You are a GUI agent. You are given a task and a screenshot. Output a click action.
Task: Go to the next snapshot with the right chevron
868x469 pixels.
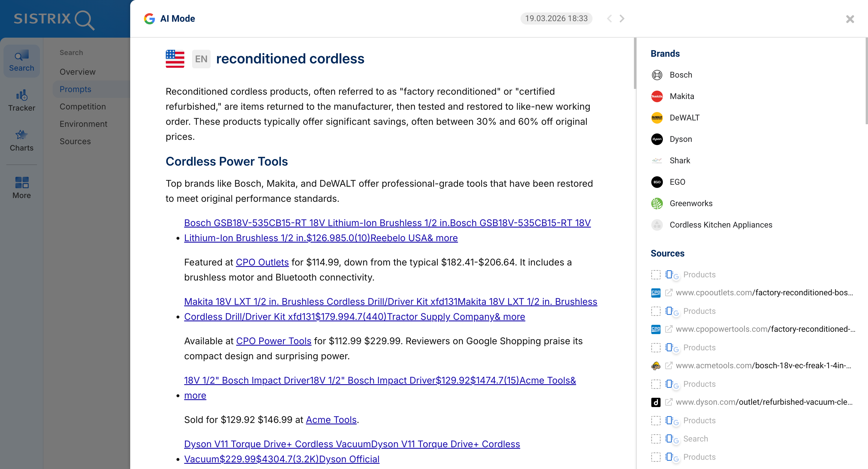coord(621,19)
